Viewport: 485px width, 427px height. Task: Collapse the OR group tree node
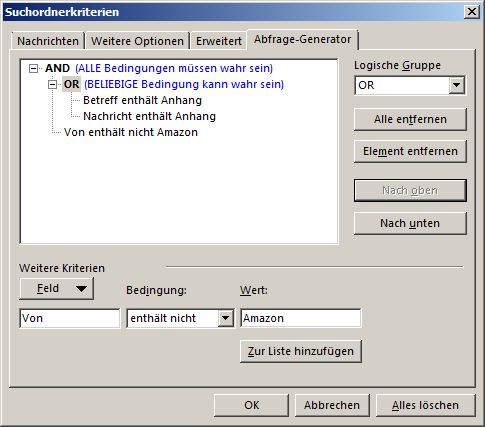point(52,85)
